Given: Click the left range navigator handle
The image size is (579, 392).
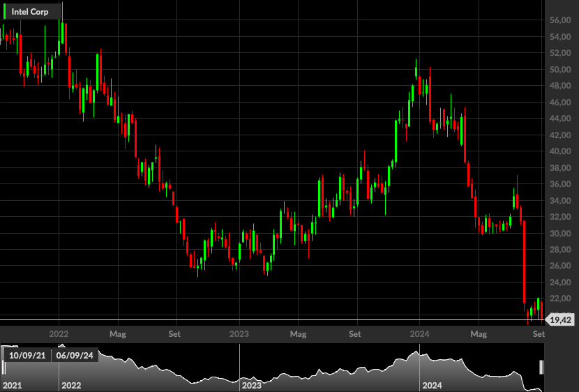Looking at the screenshot, I should pyautogui.click(x=3, y=368).
